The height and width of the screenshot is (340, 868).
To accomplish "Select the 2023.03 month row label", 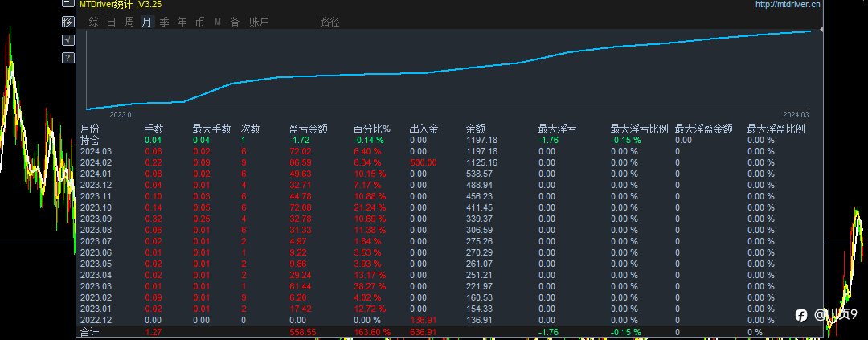I will click(x=96, y=286).
